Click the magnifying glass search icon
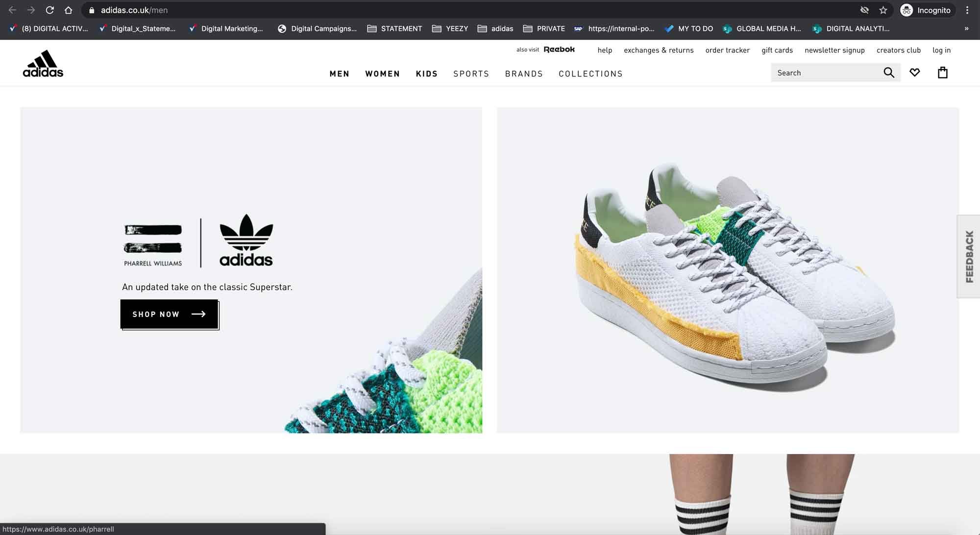Image resolution: width=980 pixels, height=535 pixels. [x=889, y=73]
